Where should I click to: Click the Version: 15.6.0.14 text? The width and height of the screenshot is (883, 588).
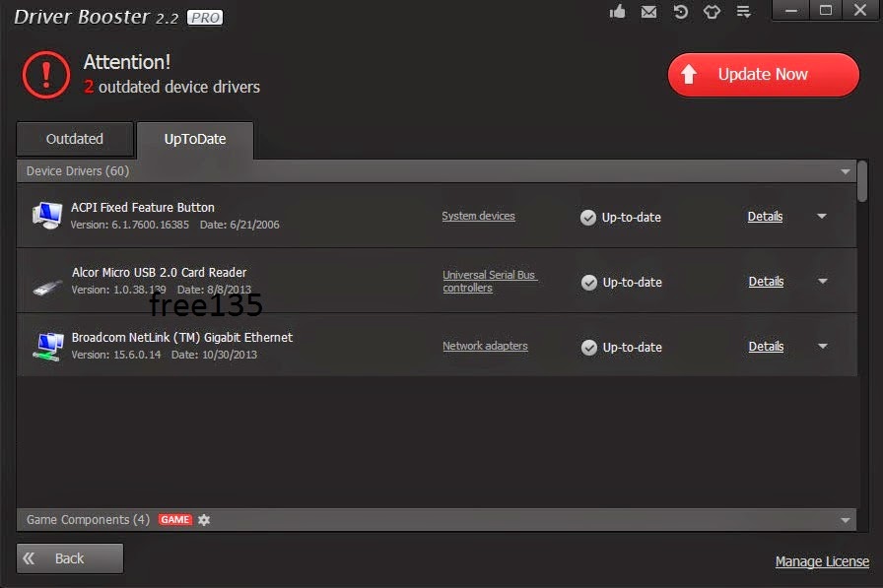pyautogui.click(x=116, y=355)
